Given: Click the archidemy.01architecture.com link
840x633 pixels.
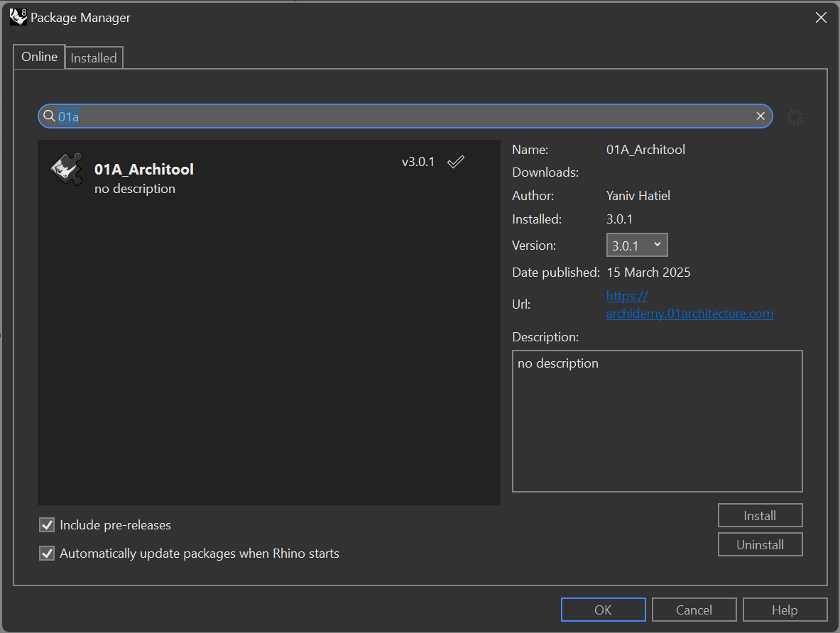Looking at the screenshot, I should (x=689, y=313).
